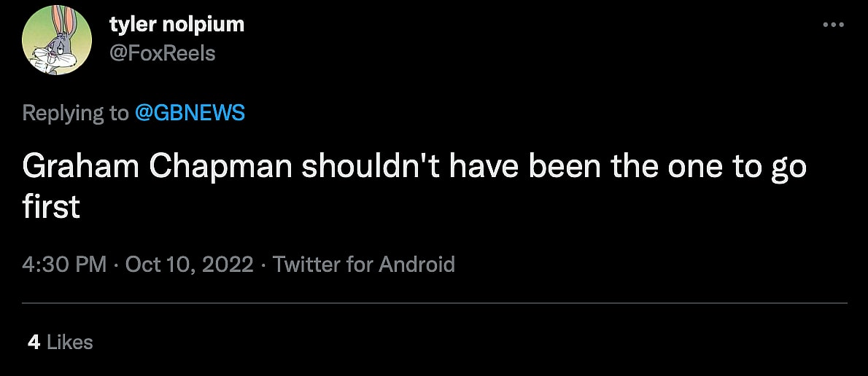Click the word 'shouldn't' in the tweet body
The height and width of the screenshot is (376, 868).
(371, 168)
